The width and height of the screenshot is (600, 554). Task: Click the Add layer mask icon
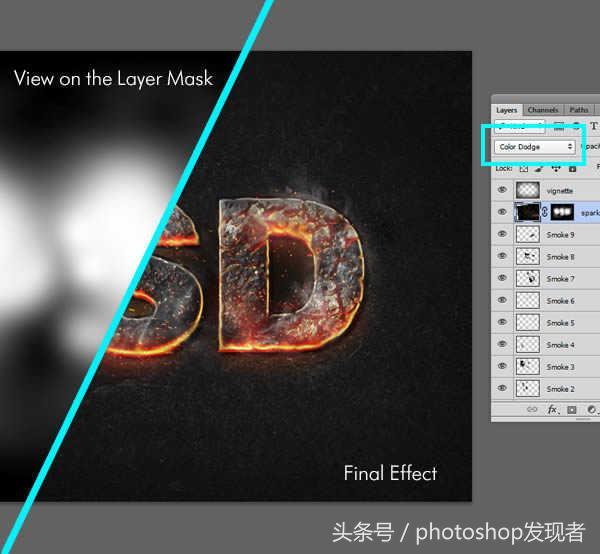572,410
